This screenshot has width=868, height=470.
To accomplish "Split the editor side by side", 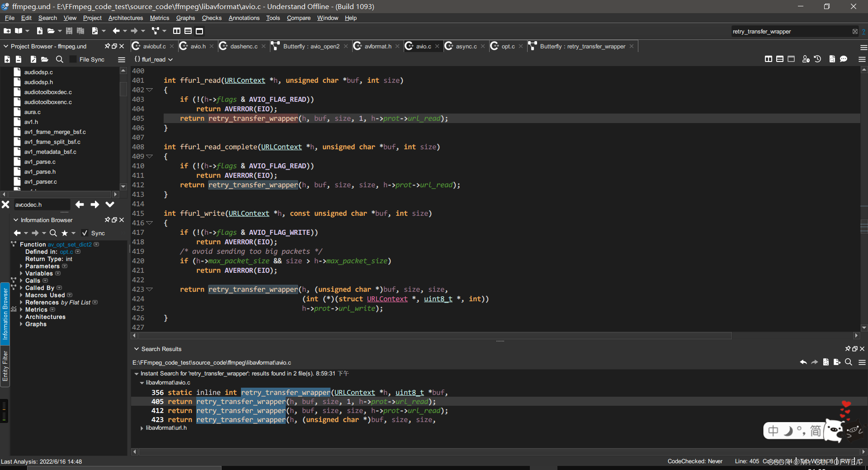I will tap(768, 59).
